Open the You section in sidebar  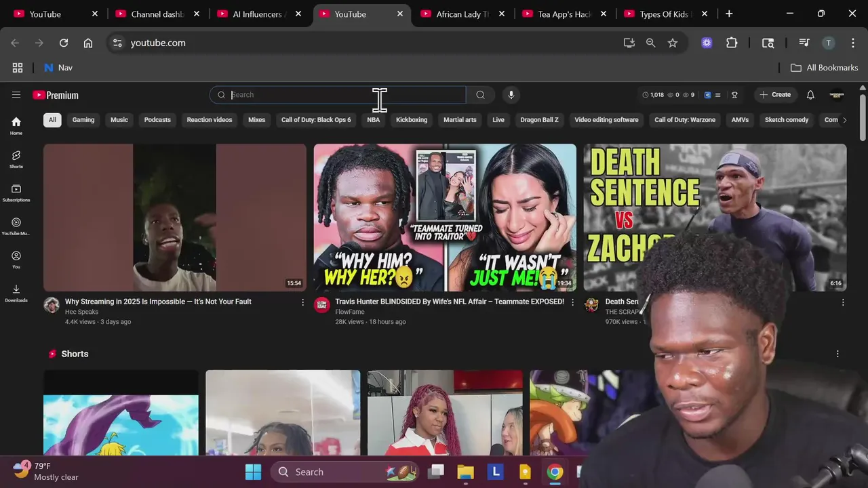click(x=16, y=260)
